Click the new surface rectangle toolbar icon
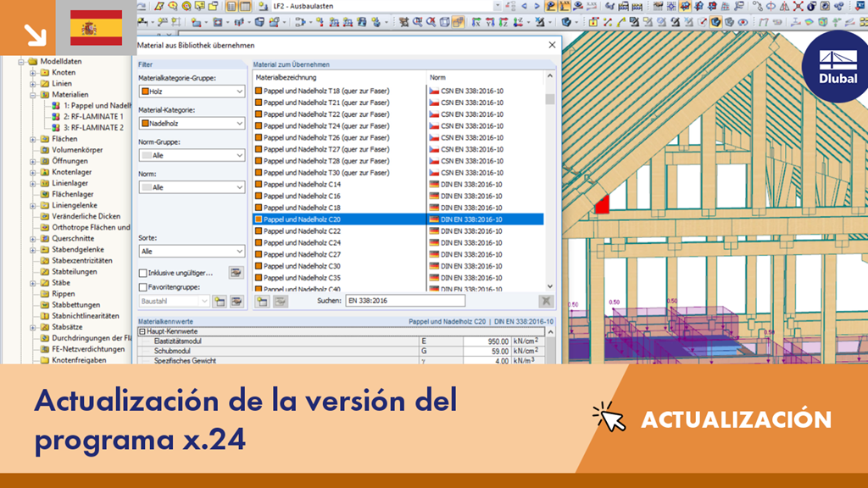Viewport: 868px width, 488px height. pos(196,22)
